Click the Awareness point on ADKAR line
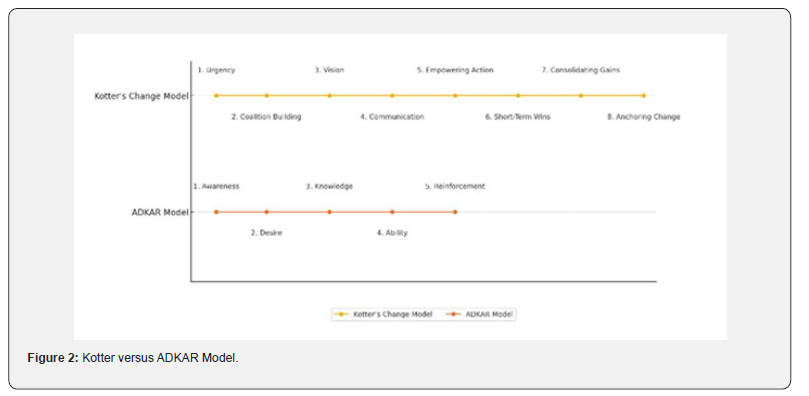The width and height of the screenshot is (809, 396). (216, 212)
